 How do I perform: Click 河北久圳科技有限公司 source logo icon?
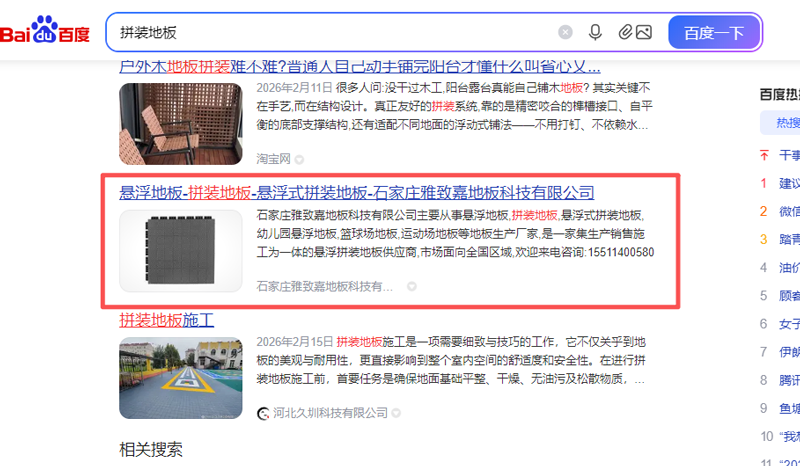tap(263, 413)
